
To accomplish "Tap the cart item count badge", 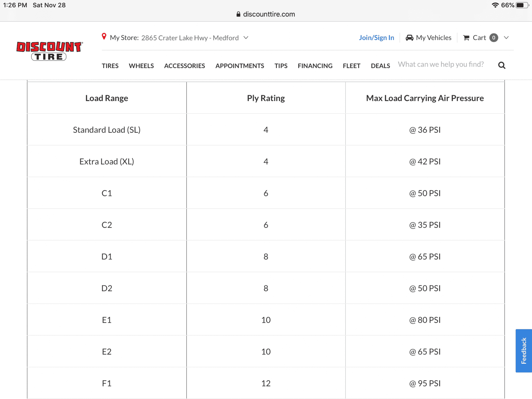I will [x=493, y=38].
